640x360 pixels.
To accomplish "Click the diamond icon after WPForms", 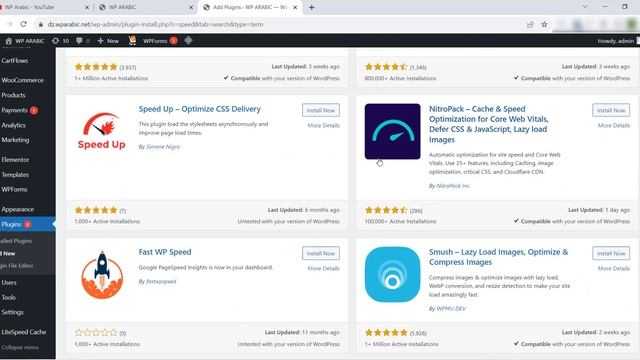I will click(188, 40).
